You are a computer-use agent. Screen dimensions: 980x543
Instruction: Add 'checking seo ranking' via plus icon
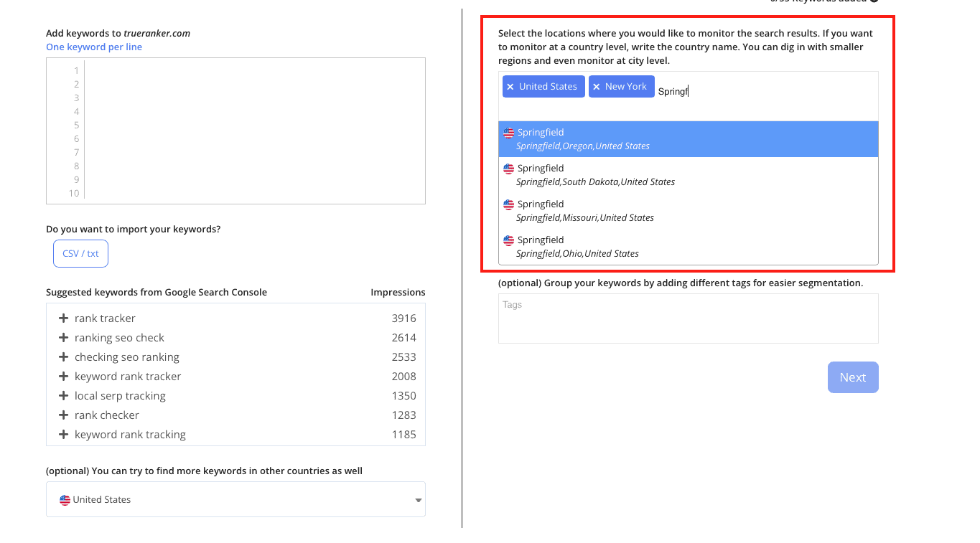click(63, 357)
